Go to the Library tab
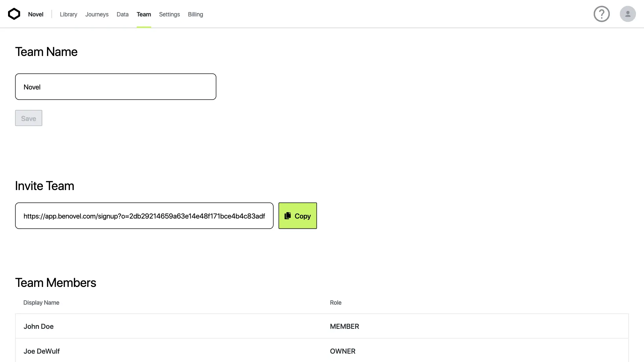The height and width of the screenshot is (362, 644). tap(68, 14)
